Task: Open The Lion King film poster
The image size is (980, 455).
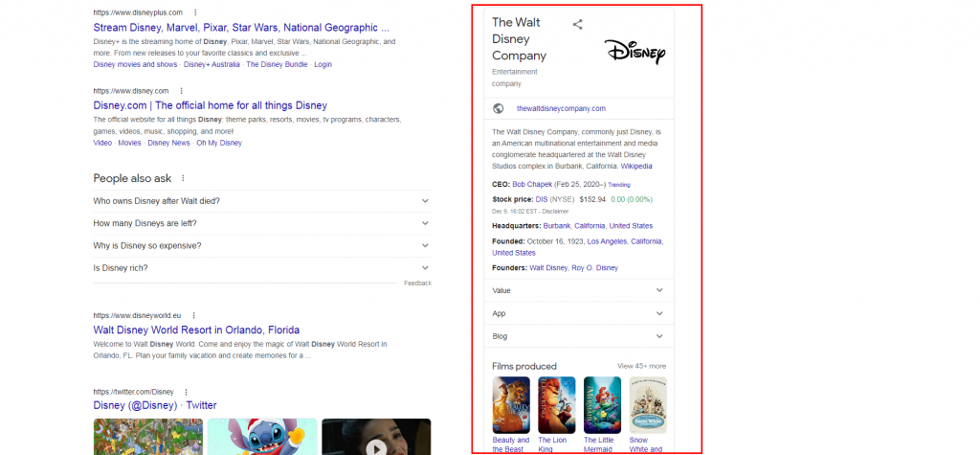Action: point(557,405)
